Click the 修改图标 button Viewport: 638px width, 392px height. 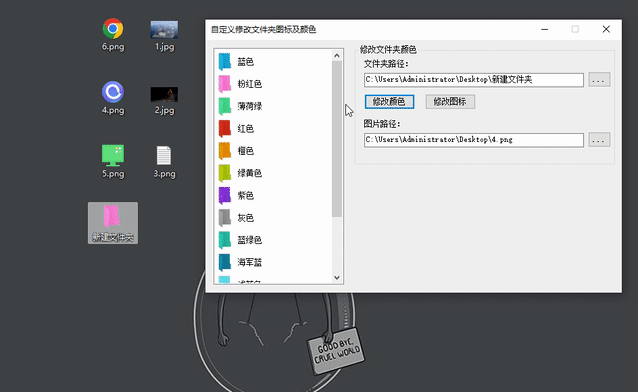click(x=450, y=101)
